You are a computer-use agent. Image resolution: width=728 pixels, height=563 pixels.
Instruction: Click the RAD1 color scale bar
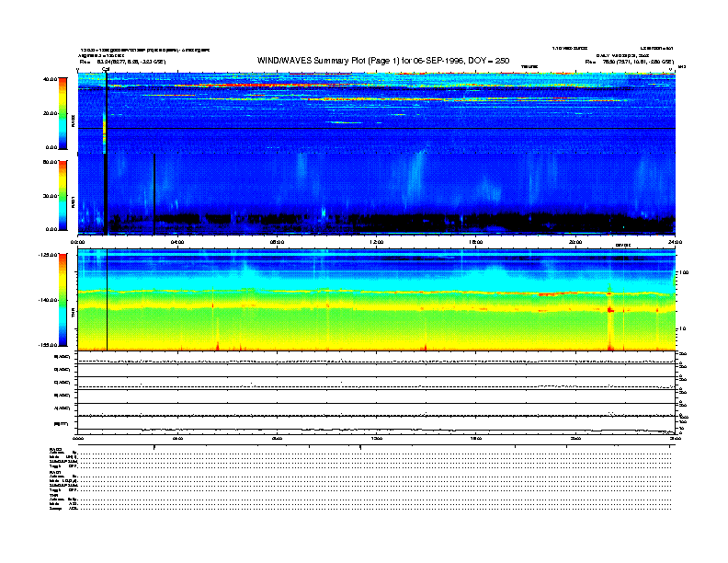63,194
